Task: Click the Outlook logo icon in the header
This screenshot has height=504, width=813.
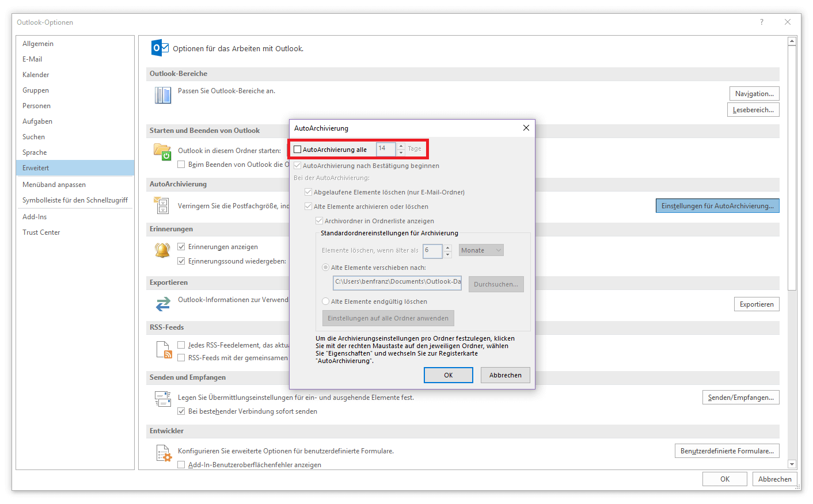Action: click(159, 48)
